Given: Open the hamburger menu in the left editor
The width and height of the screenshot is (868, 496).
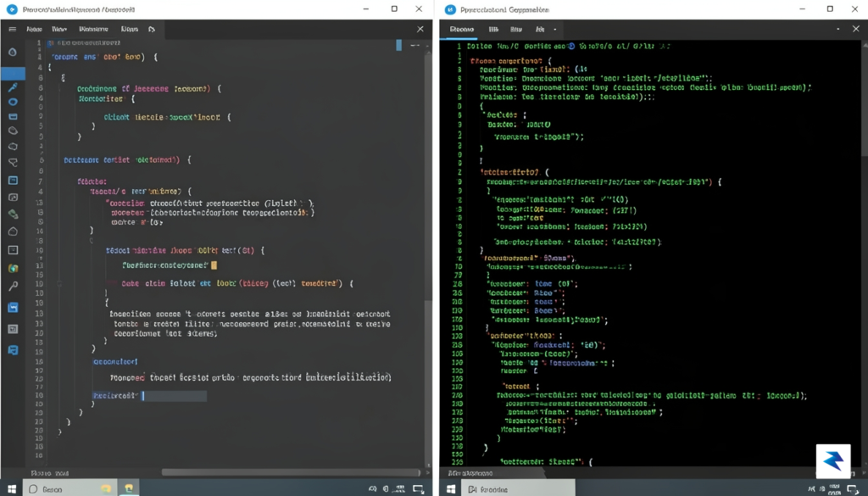Looking at the screenshot, I should point(12,30).
